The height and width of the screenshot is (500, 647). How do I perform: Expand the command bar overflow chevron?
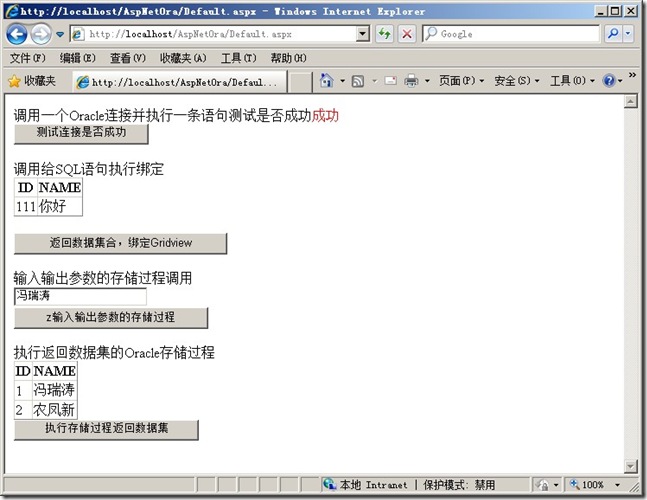pos(632,75)
